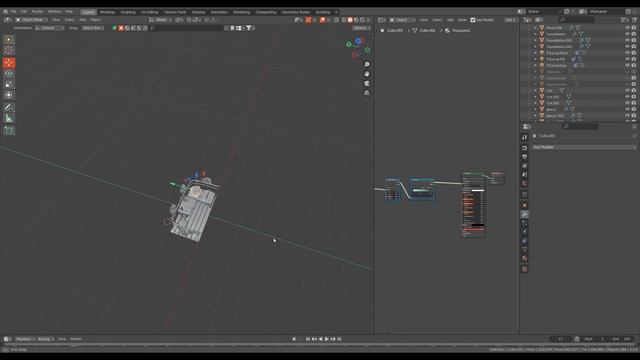The image size is (640, 360).
Task: Select the Transform tool
Action: pyautogui.click(x=9, y=95)
